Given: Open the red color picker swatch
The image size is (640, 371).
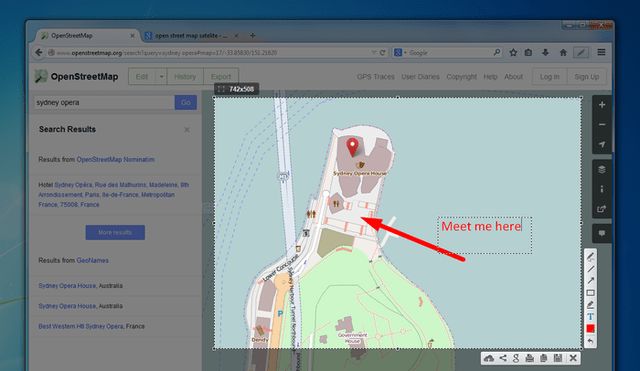Looking at the screenshot, I should click(590, 329).
